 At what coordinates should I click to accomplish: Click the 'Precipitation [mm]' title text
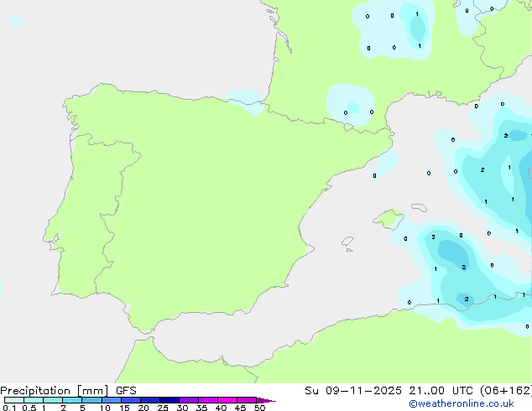tap(55, 391)
